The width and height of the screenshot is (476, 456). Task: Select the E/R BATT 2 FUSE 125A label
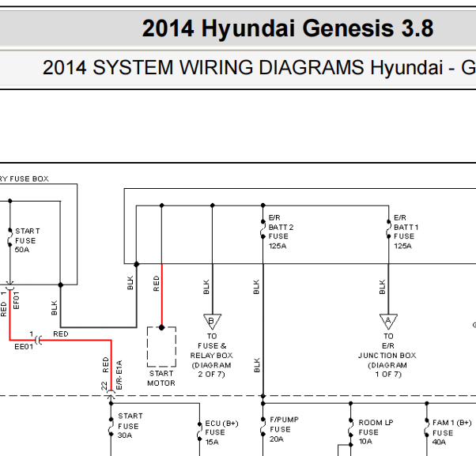point(281,232)
